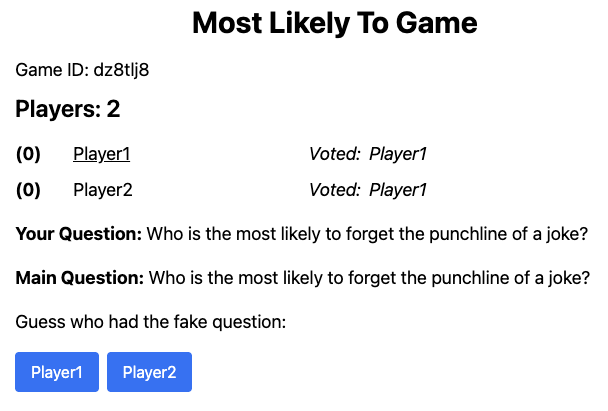Click the Main Question sentence about the punchline
This screenshot has width=608, height=411.
369,278
